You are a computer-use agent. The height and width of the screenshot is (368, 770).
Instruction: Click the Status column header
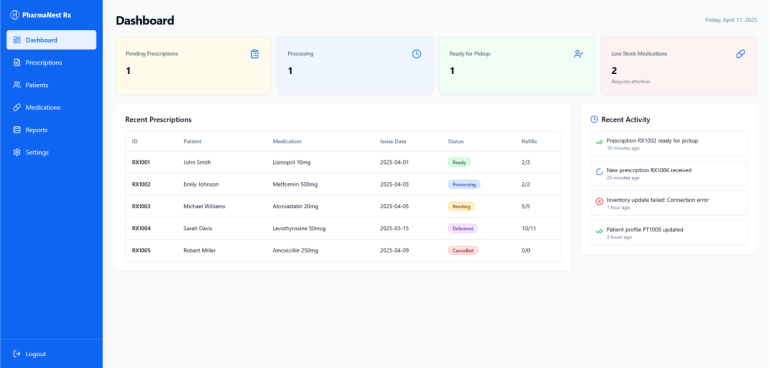tap(456, 142)
